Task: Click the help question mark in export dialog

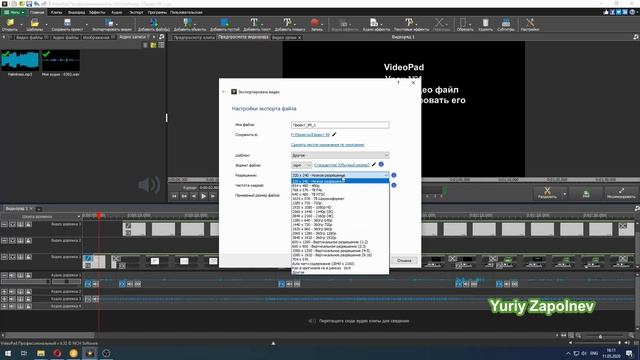Action: (398, 83)
